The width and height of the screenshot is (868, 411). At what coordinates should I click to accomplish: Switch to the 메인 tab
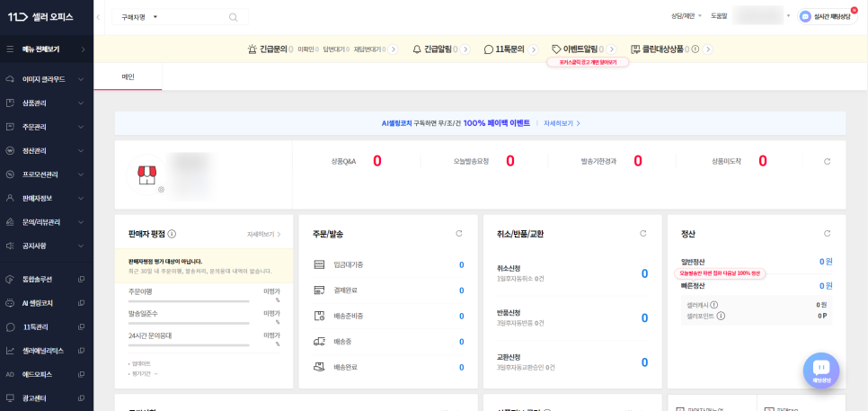[x=128, y=76]
